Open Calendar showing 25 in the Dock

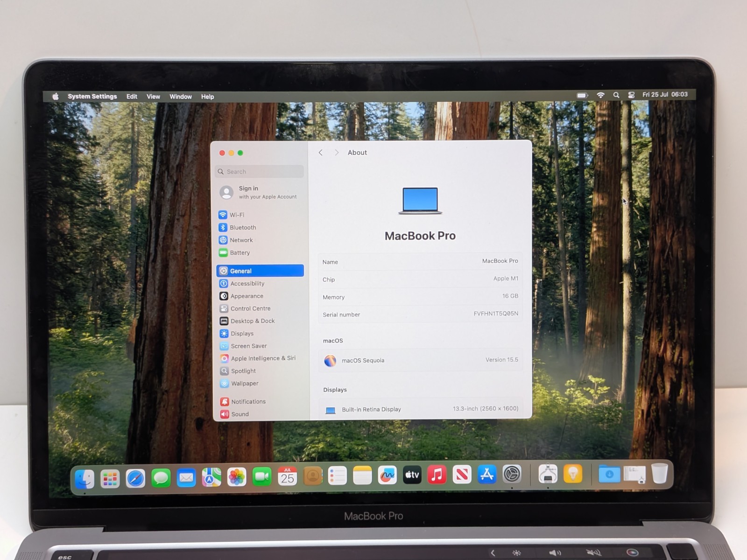(x=287, y=476)
